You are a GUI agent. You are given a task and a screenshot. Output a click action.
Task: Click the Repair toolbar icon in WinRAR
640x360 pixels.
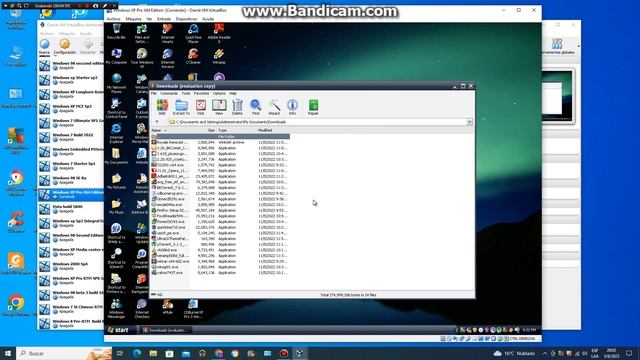[x=313, y=107]
